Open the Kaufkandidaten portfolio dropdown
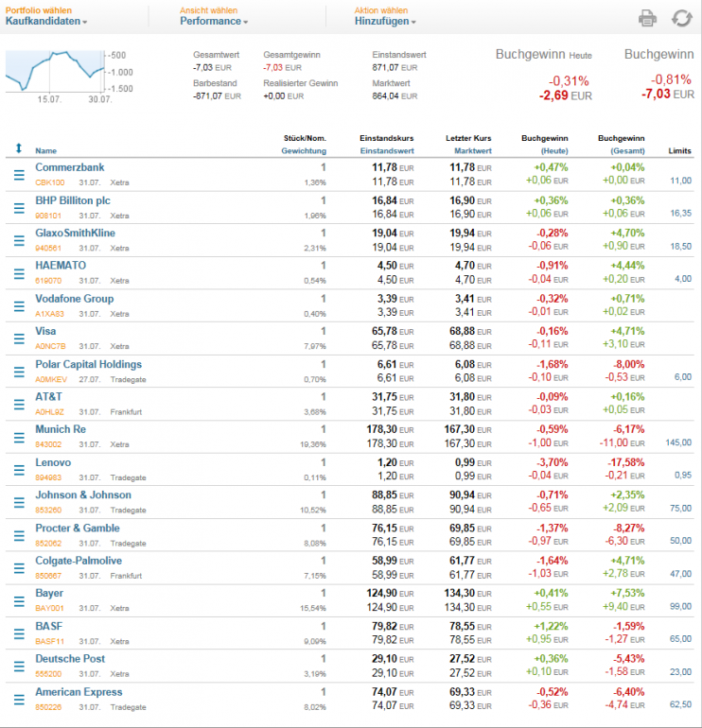Screen dimensions: 702x728 (46, 21)
